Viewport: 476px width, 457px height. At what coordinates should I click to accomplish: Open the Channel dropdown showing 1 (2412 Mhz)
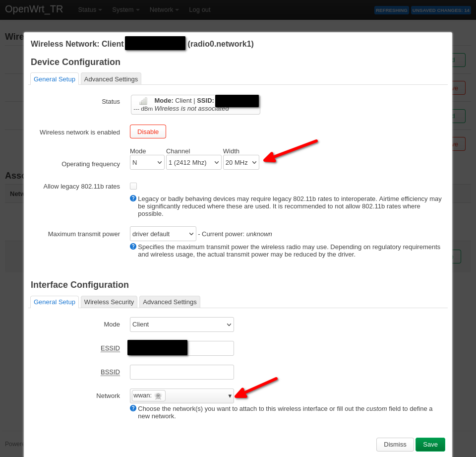[193, 162]
